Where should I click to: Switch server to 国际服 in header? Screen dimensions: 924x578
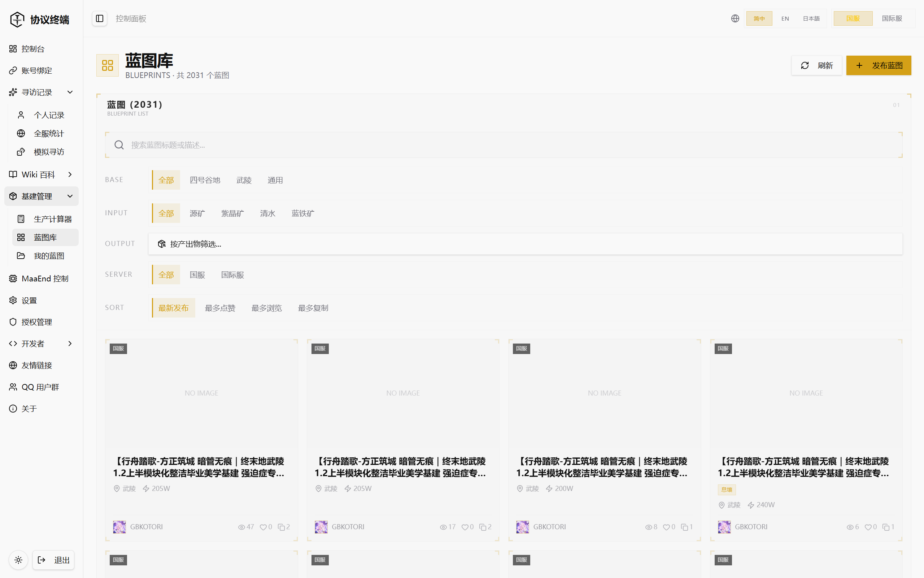point(892,18)
